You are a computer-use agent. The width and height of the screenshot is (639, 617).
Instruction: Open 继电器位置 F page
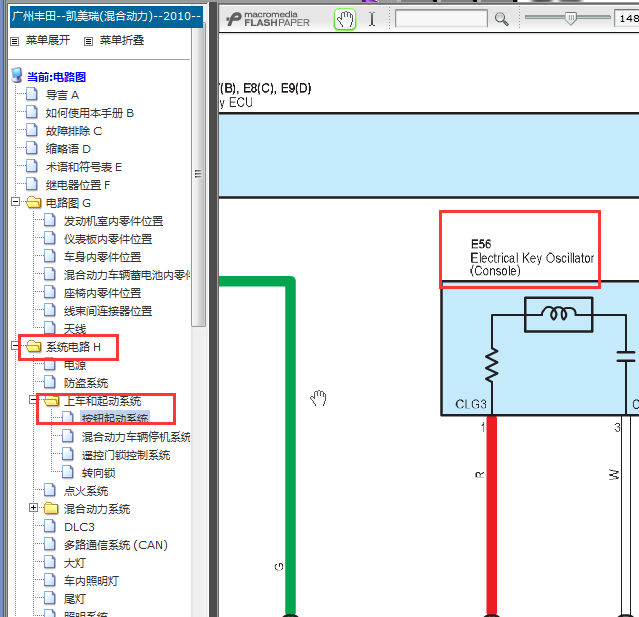point(78,185)
